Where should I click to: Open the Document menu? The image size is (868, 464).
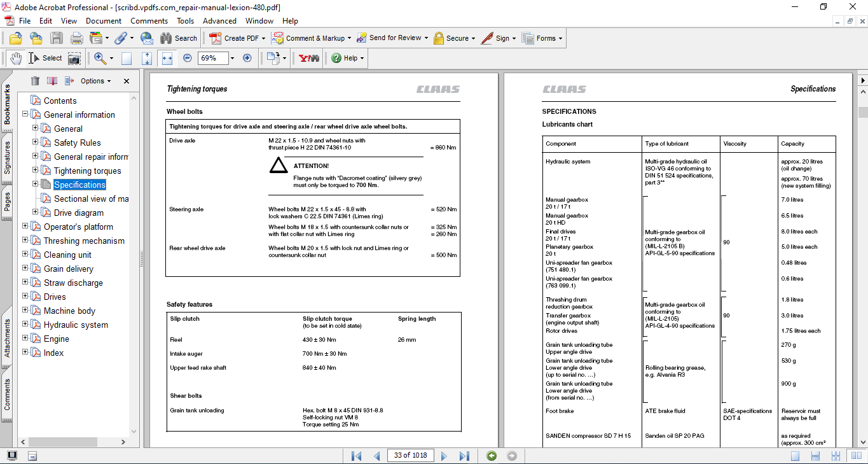[x=104, y=21]
